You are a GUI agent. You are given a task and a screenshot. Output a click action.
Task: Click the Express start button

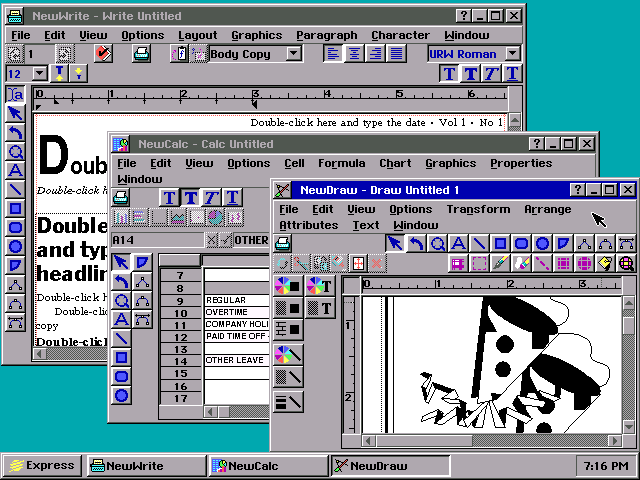pos(42,465)
